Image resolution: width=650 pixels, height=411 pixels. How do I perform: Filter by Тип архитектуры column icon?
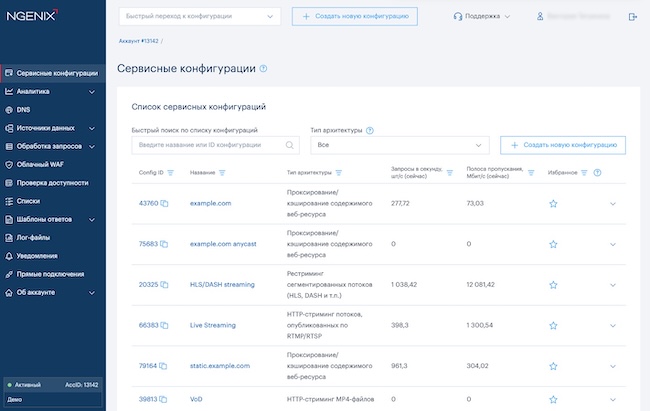coord(339,173)
